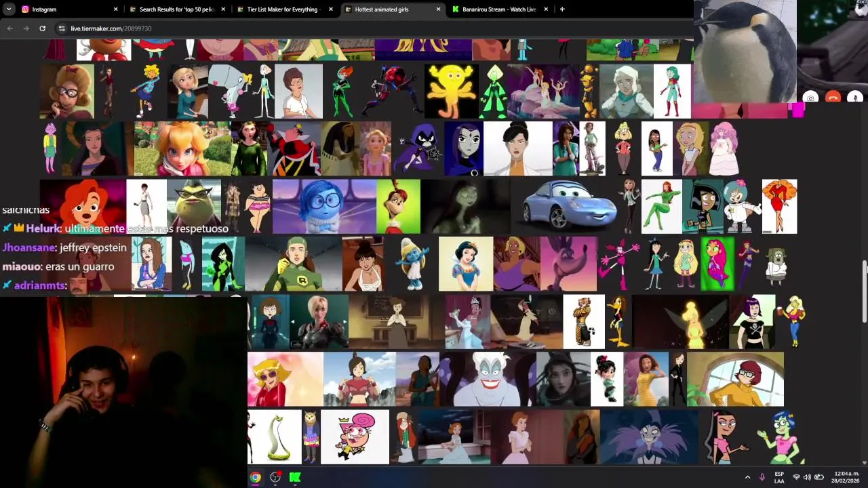
Task: Choose the Pearl whale from SpongeBob image
Action: click(x=230, y=91)
